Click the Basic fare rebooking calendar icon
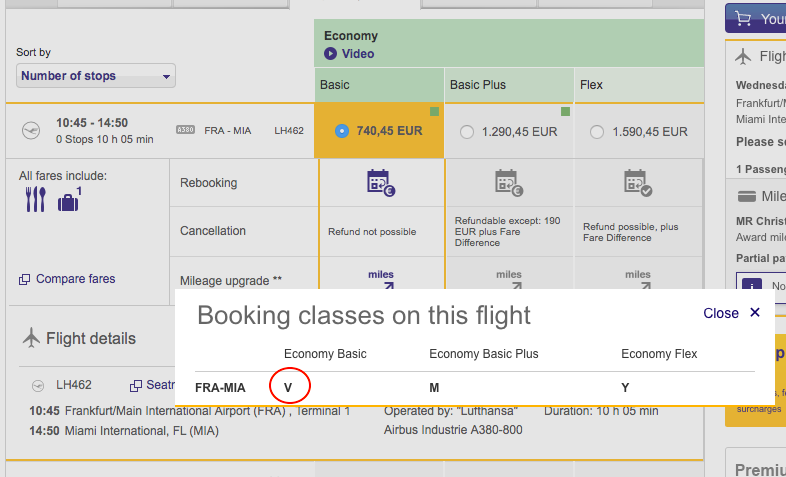Screen dimensions: 786x477 coord(381,181)
